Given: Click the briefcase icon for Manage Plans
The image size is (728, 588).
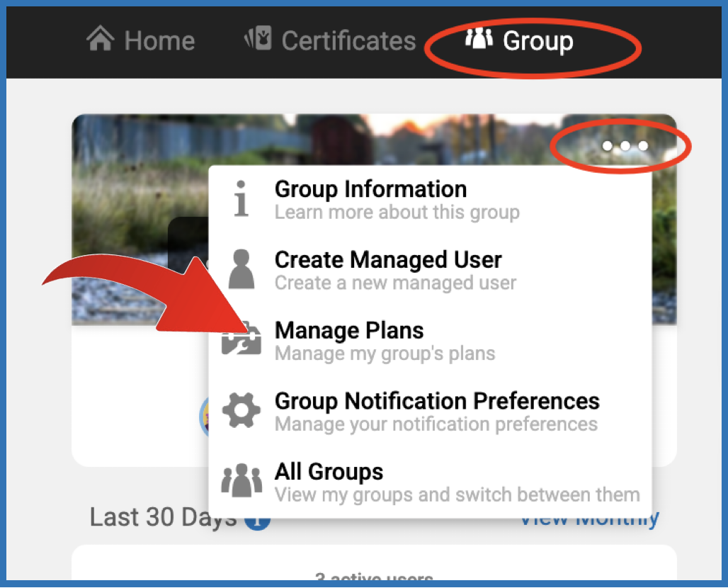Looking at the screenshot, I should (x=241, y=341).
